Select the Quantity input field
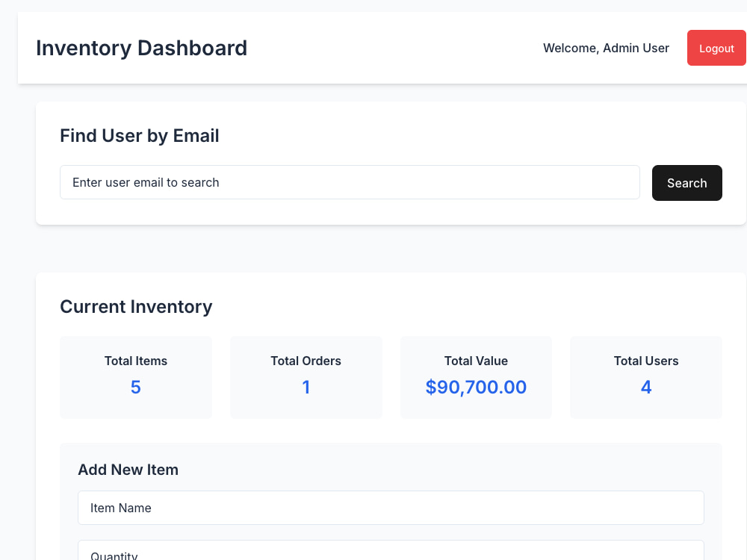 [391, 550]
